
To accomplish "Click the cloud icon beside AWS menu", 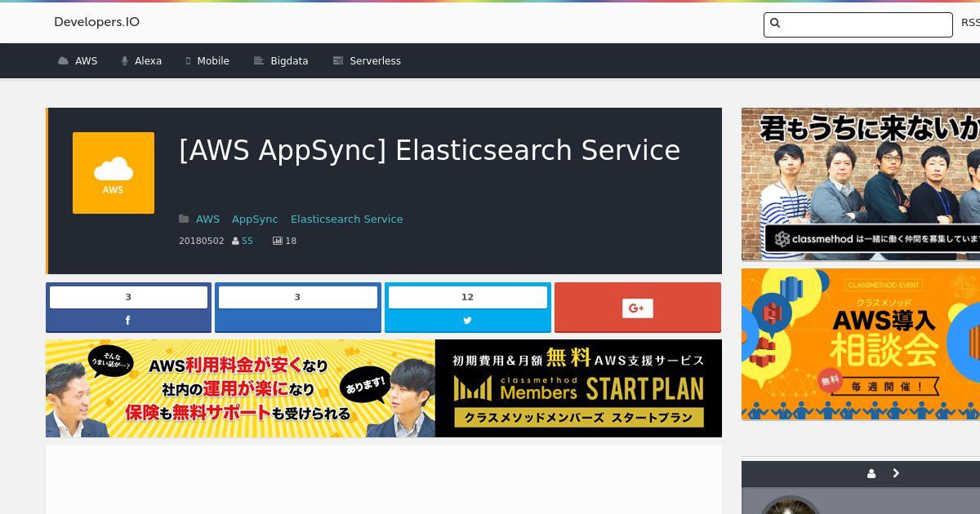I will (63, 61).
